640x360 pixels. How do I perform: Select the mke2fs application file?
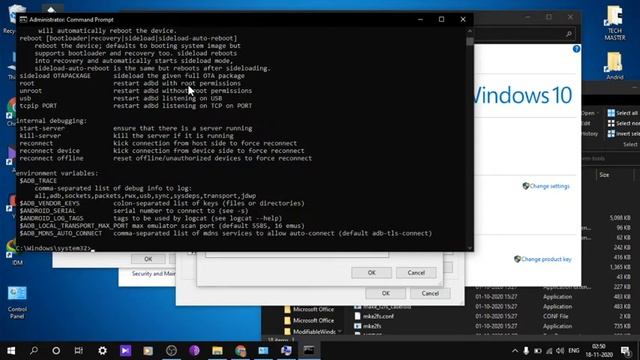pyautogui.click(x=372, y=326)
